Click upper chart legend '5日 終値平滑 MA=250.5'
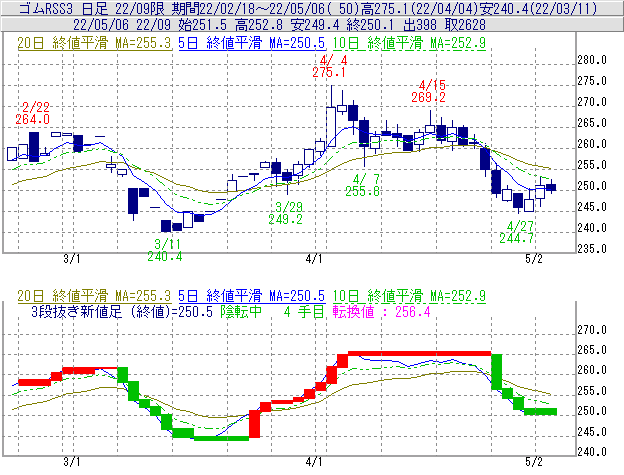Screen dimensions: 624x475 tap(252, 43)
